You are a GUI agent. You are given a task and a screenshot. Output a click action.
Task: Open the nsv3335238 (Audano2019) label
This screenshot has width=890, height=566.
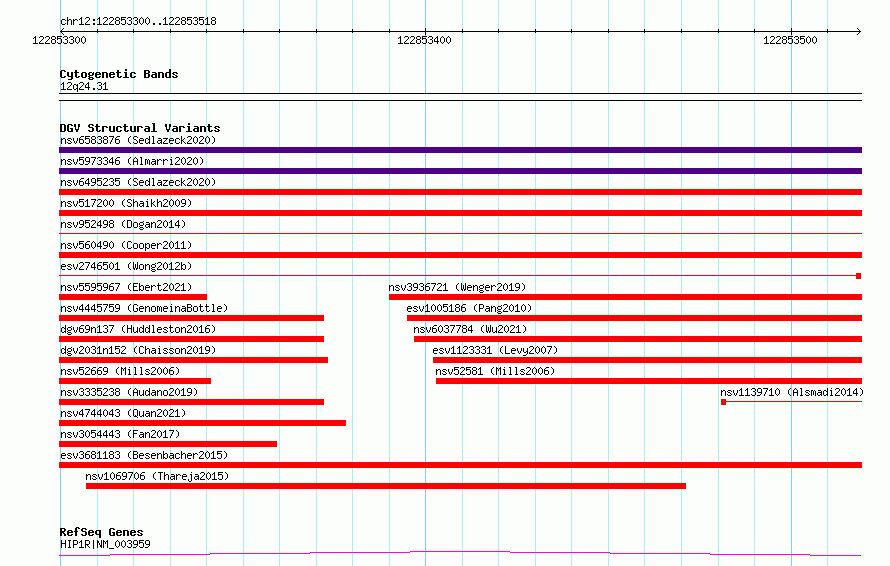click(x=129, y=392)
